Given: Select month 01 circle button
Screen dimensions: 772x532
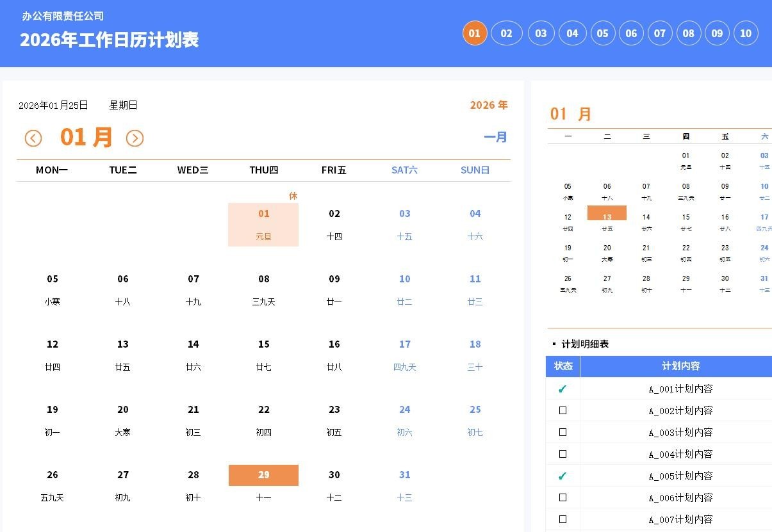Looking at the screenshot, I should coord(475,33).
